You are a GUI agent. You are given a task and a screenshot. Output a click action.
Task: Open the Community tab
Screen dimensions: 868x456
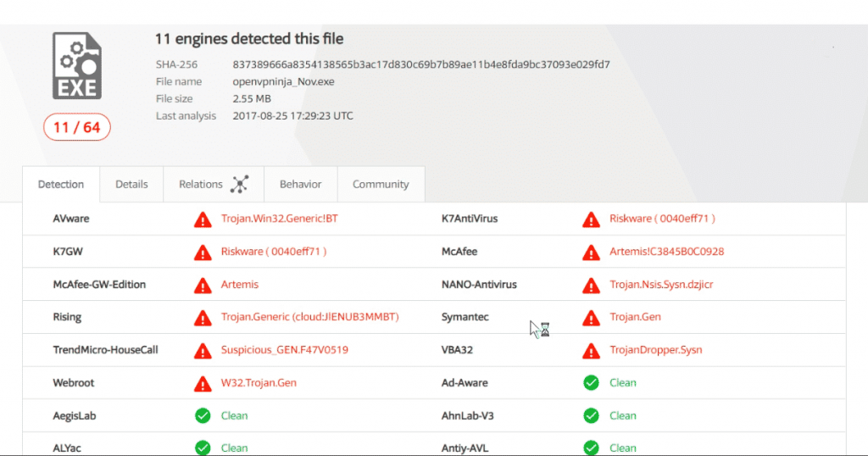pos(381,184)
